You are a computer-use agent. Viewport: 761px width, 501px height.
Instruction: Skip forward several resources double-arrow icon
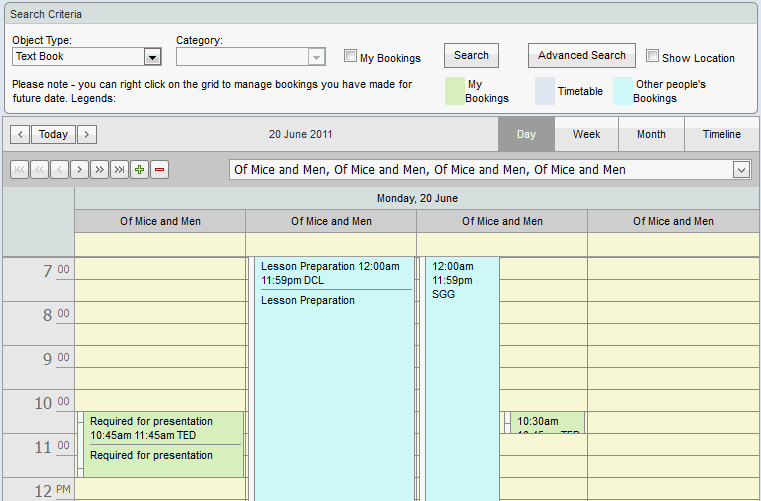(99, 170)
